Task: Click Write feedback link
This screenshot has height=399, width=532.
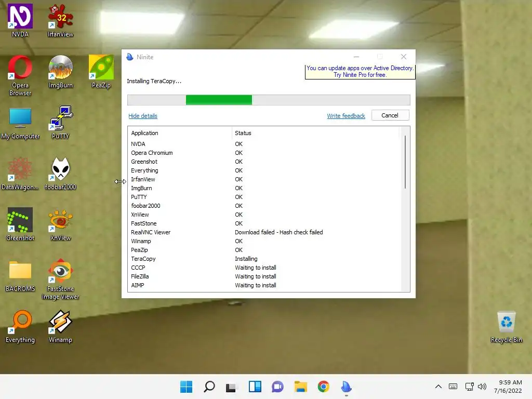Action: [346, 116]
